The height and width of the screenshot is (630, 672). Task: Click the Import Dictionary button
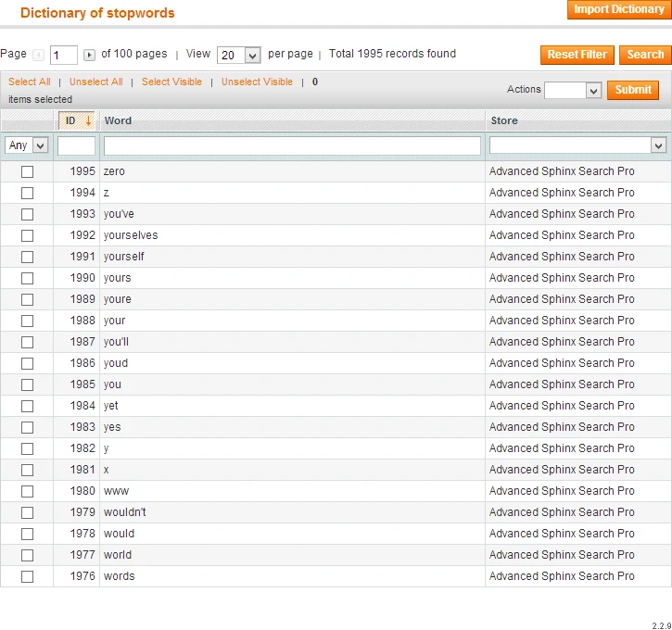pyautogui.click(x=618, y=10)
